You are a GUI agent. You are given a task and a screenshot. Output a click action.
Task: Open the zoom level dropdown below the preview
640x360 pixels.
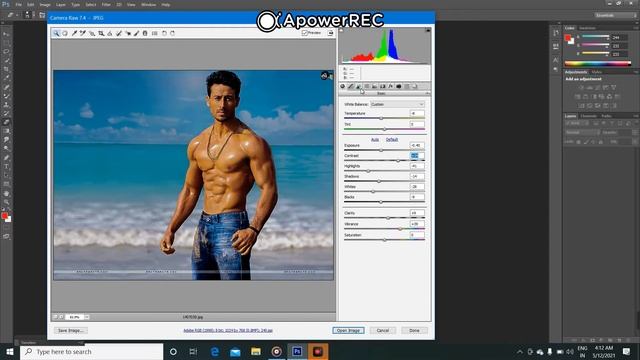pos(87,317)
